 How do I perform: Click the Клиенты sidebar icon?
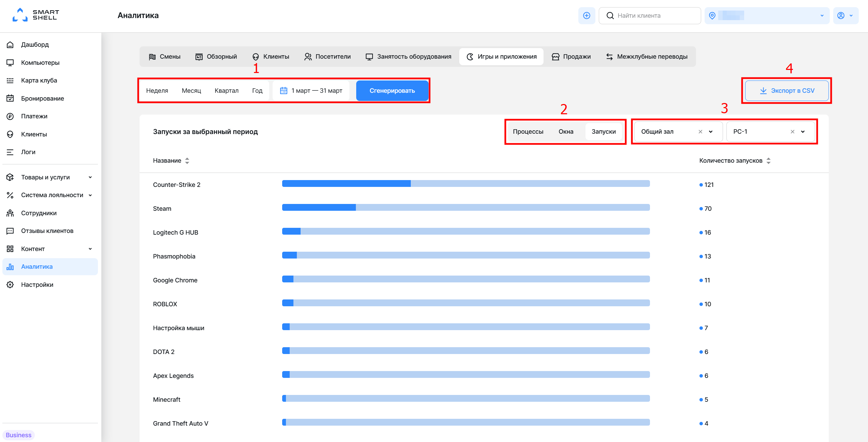click(x=10, y=134)
